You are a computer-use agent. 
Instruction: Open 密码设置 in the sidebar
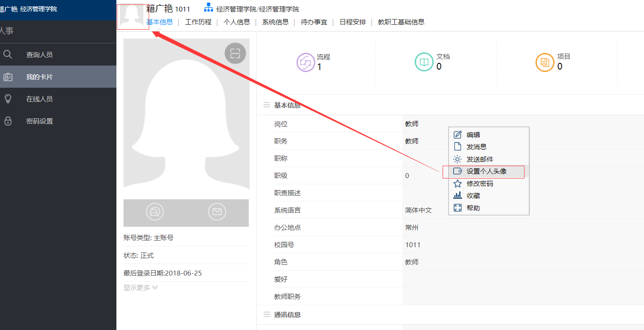click(39, 121)
